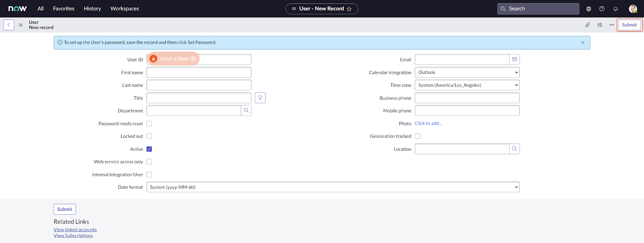The image size is (644, 243).
Task: Click the First name input field
Action: click(199, 73)
